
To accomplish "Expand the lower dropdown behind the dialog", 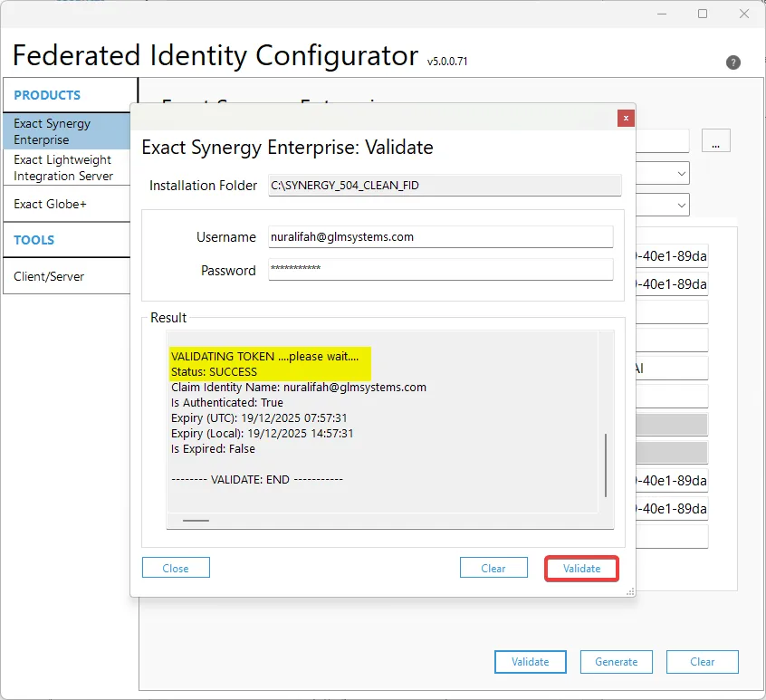I will (681, 205).
